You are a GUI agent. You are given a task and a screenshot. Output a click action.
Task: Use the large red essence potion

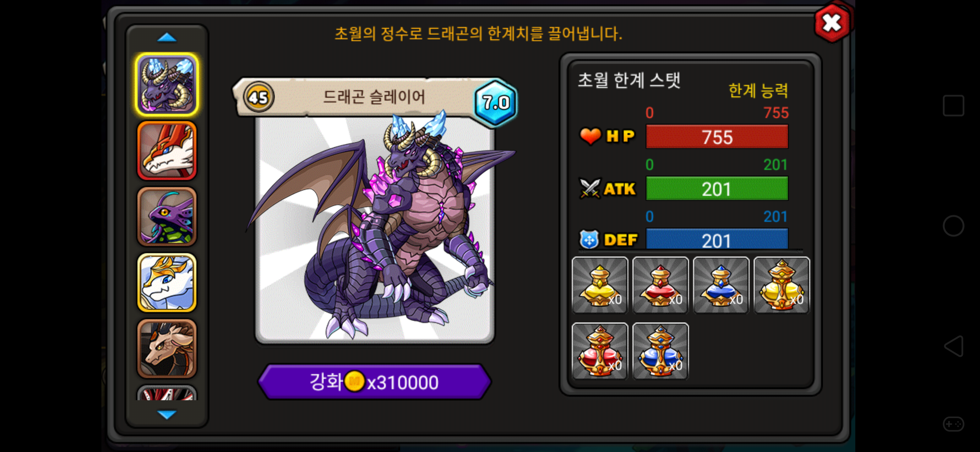tap(600, 351)
